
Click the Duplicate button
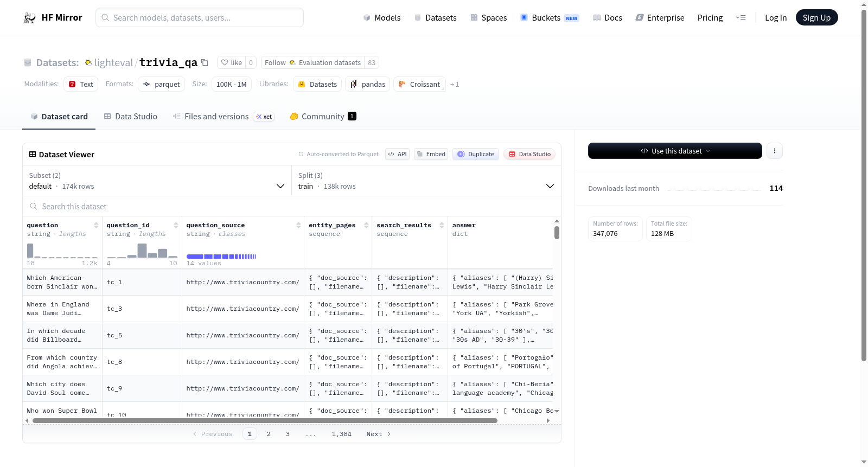pyautogui.click(x=476, y=154)
